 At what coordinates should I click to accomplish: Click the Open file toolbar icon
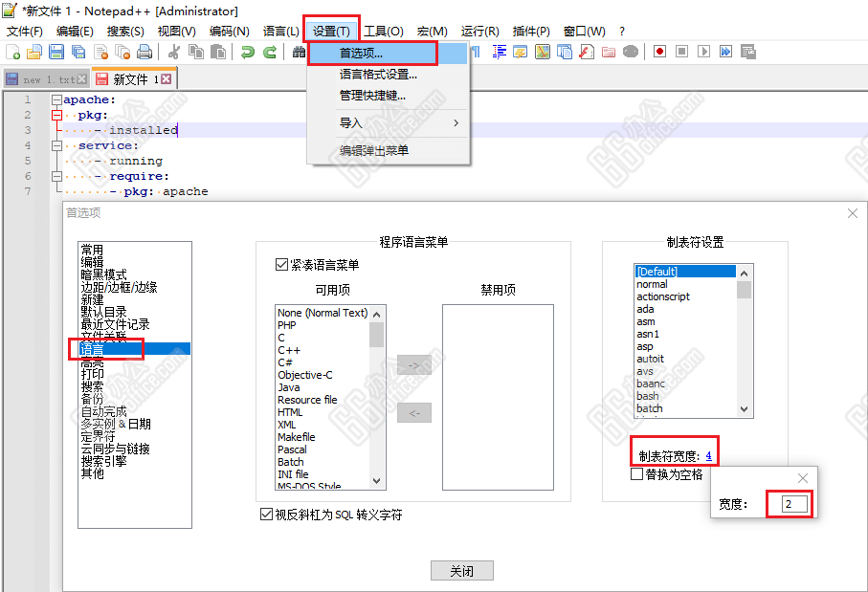click(x=34, y=52)
